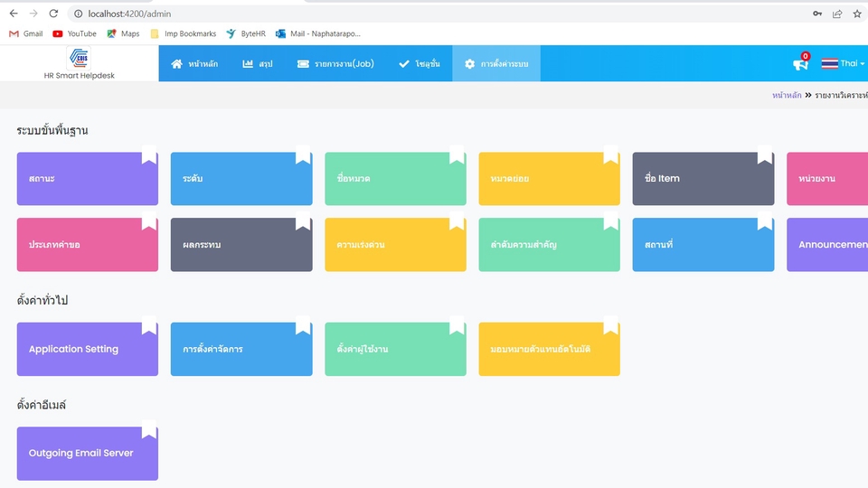Click the announcement megaphone notification icon
Viewport: 868px width, 488px height.
pyautogui.click(x=800, y=63)
